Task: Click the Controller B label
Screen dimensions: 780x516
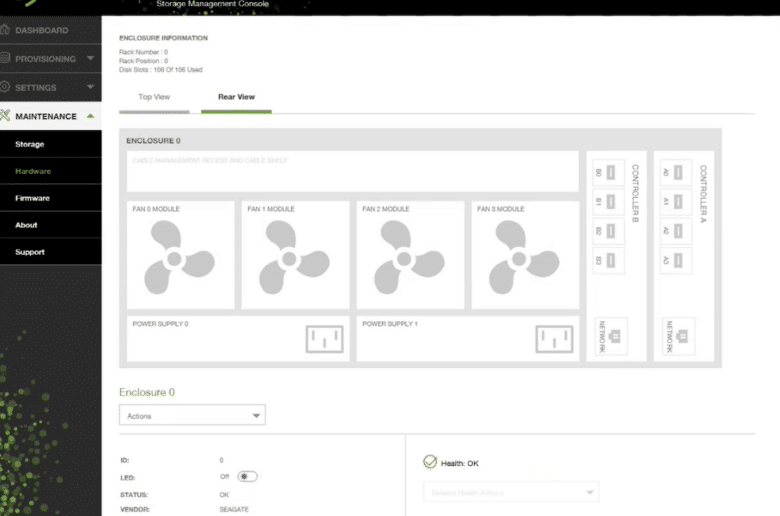Action: 635,194
